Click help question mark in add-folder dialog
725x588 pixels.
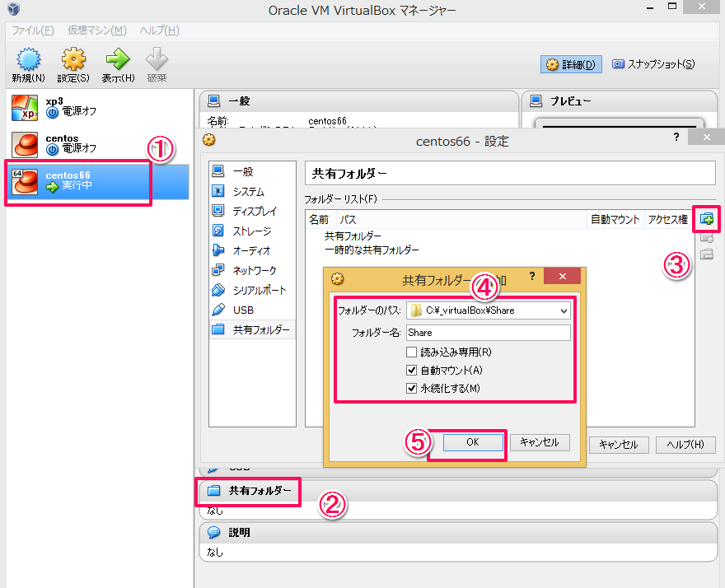[532, 276]
